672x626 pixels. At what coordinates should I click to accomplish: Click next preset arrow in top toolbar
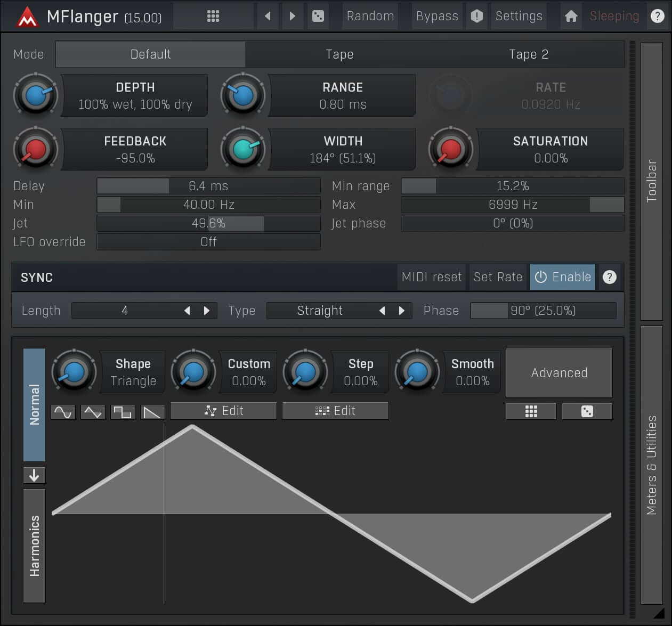(292, 16)
